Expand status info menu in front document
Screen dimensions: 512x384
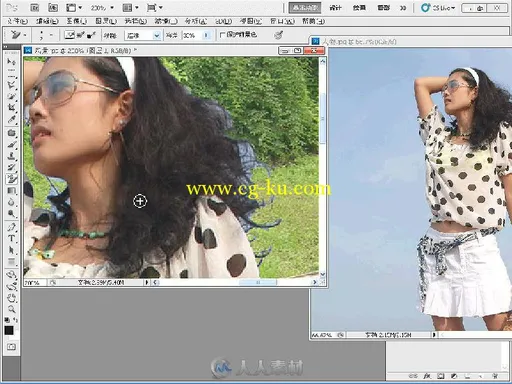point(146,282)
